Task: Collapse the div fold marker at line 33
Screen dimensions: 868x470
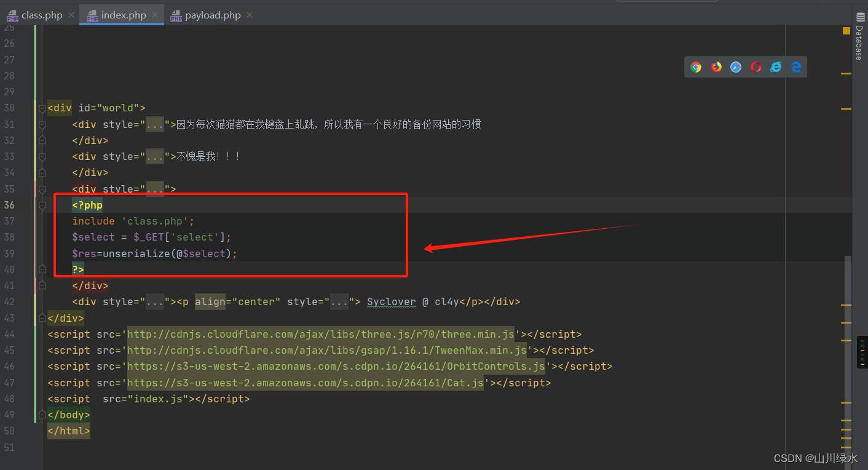Action: point(42,157)
